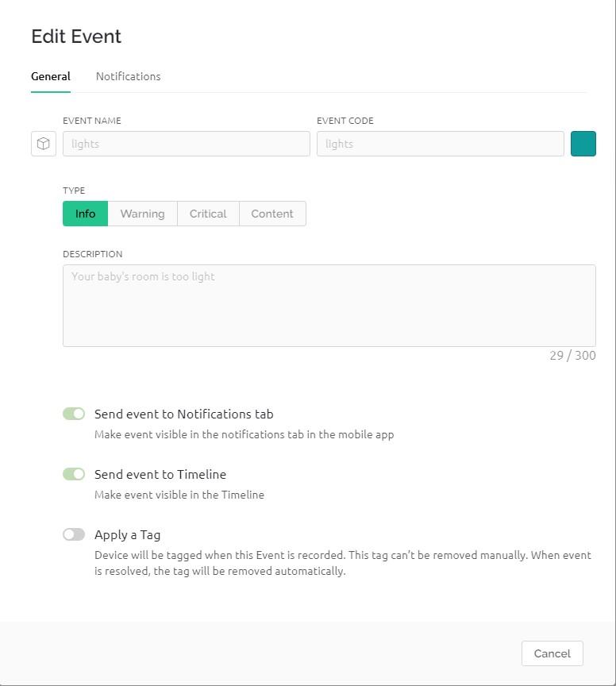Open the teal event color picker
The width and height of the screenshot is (616, 686).
tap(583, 144)
